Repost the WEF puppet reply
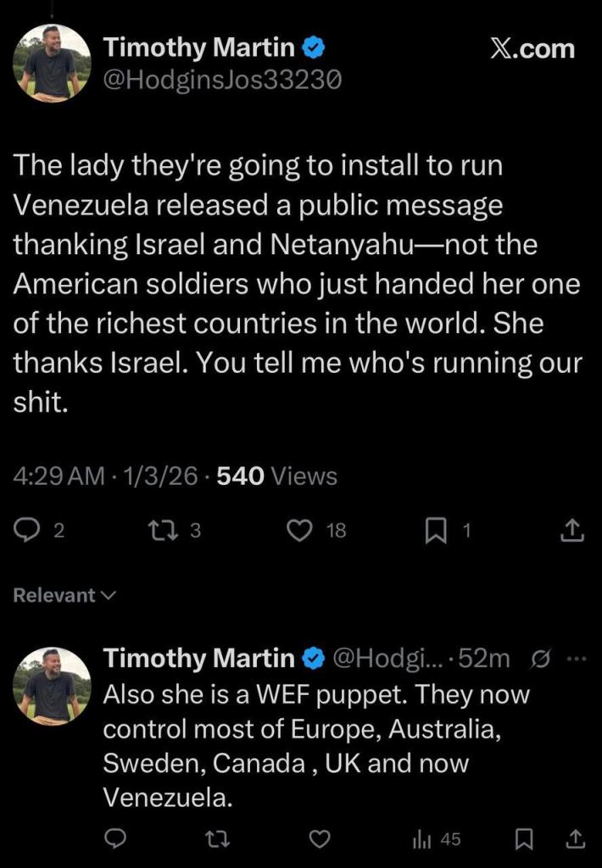This screenshot has height=868, width=602. point(219,838)
